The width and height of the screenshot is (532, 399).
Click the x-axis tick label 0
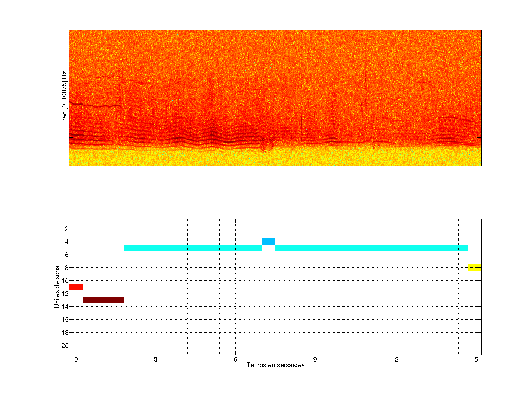tap(76, 359)
